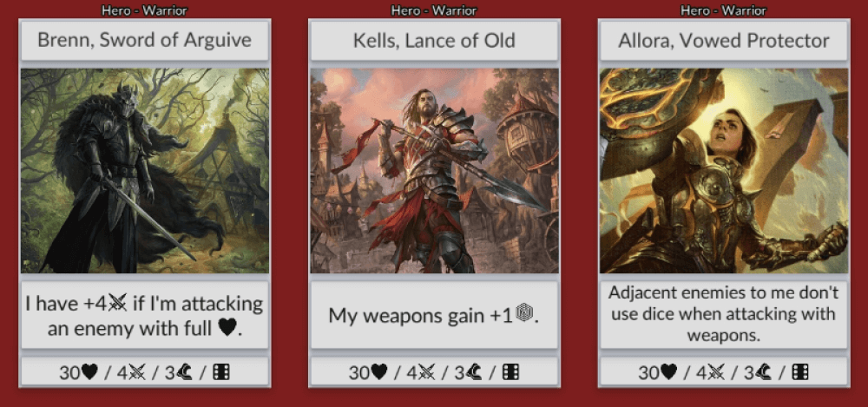Viewport: 868px width, 407px height.
Task: Click the armor icon in Kells' ability text
Action: (x=522, y=316)
